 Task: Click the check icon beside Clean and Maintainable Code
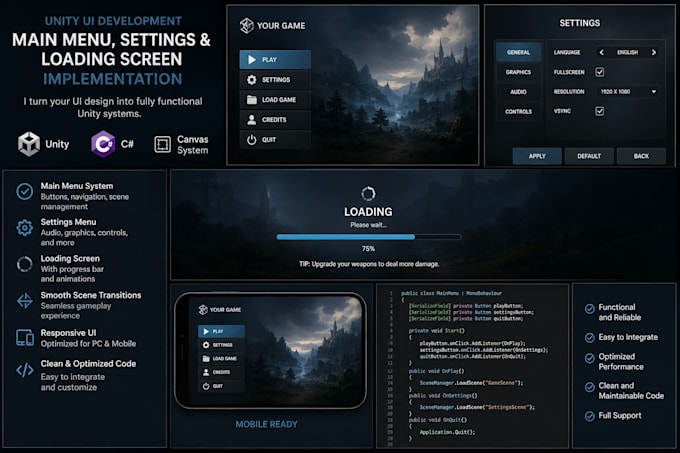click(590, 387)
